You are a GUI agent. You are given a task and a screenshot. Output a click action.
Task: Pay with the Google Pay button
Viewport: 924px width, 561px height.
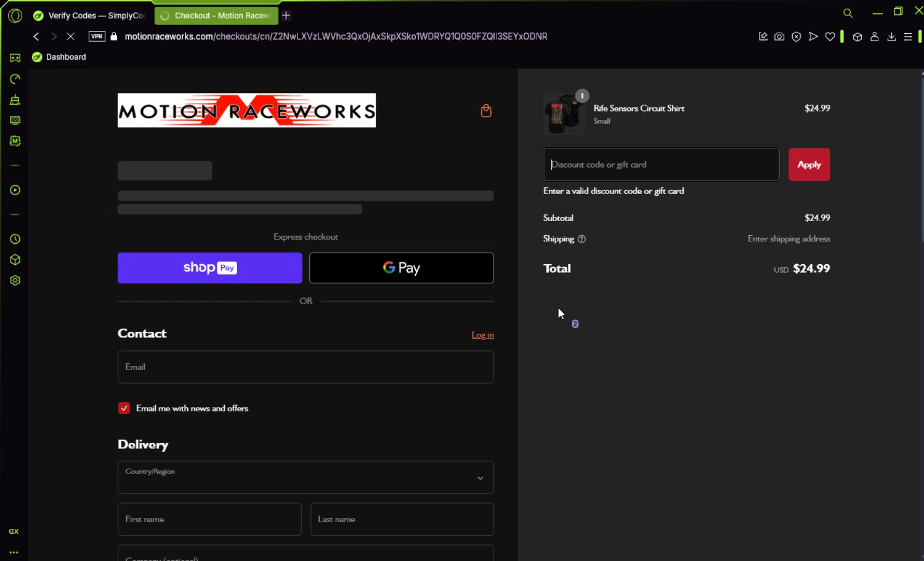coord(402,268)
